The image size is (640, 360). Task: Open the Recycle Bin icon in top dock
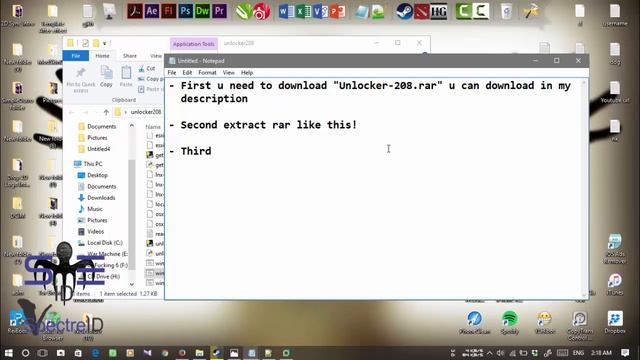(x=506, y=11)
